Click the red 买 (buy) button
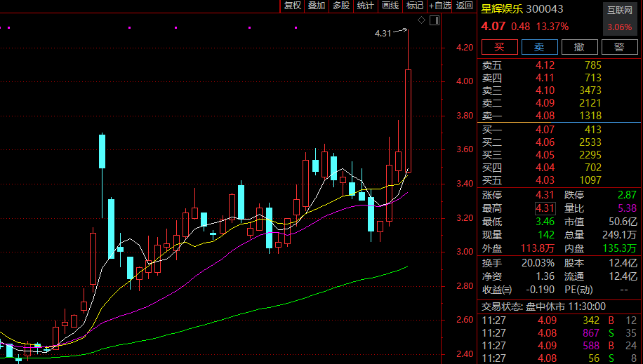Viewport: 643px width, 364px height. coord(499,47)
